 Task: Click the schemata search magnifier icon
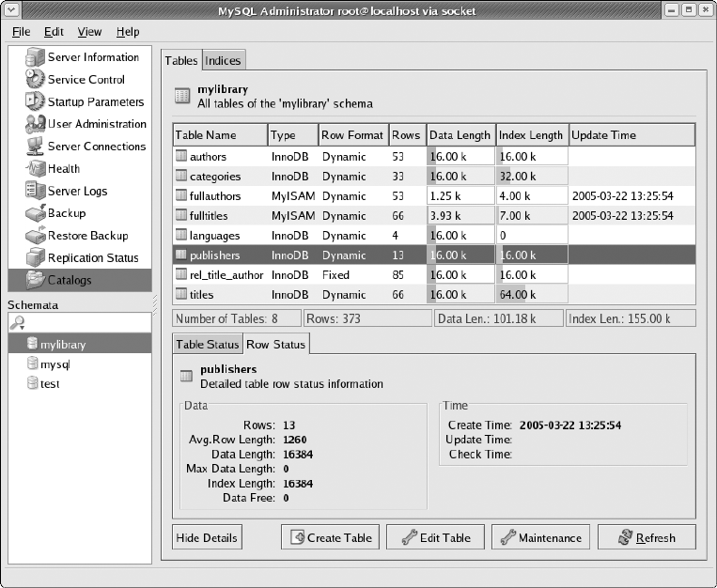click(x=18, y=323)
